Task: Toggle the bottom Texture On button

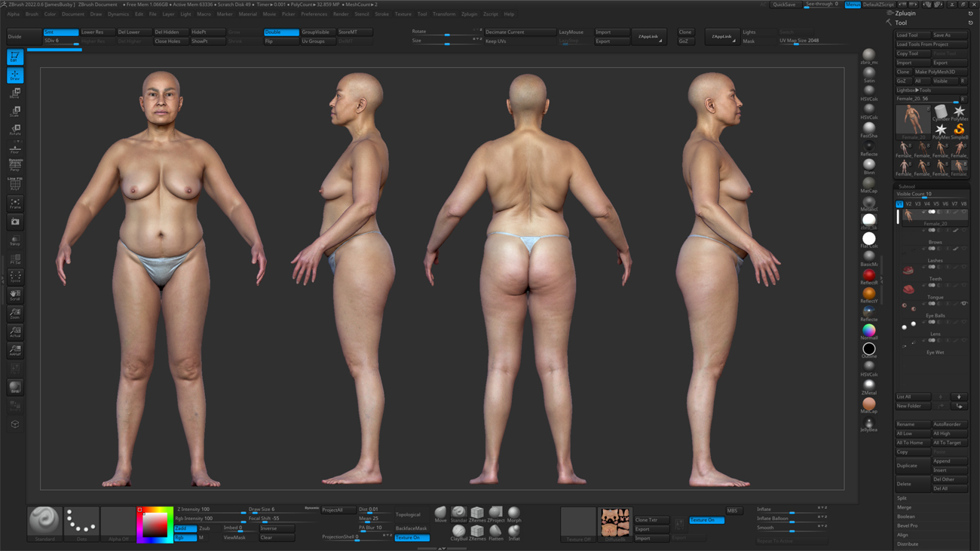Action: click(x=412, y=537)
